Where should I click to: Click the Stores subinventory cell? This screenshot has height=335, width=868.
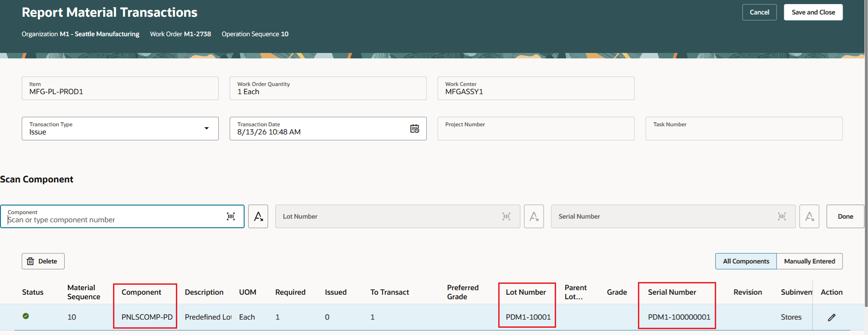[791, 317]
